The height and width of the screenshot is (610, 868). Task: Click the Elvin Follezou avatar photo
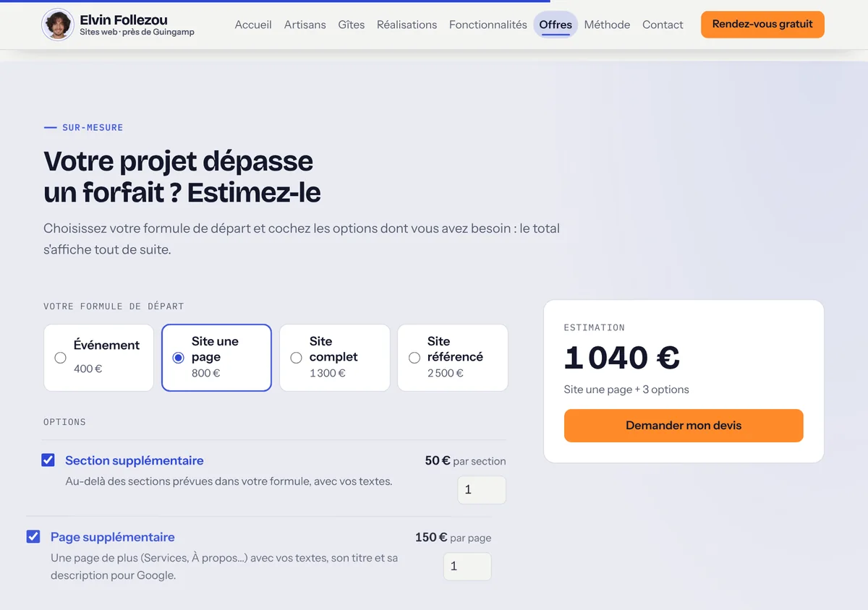(x=58, y=25)
